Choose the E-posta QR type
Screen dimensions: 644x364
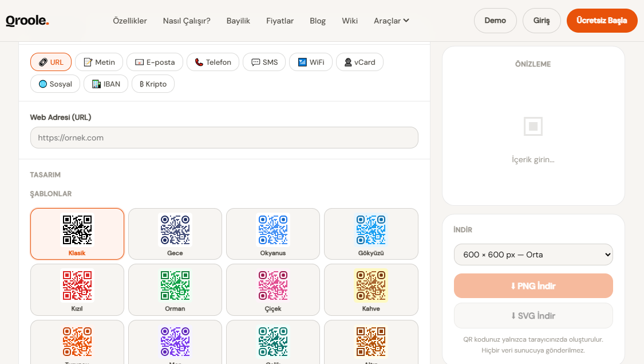(x=155, y=62)
